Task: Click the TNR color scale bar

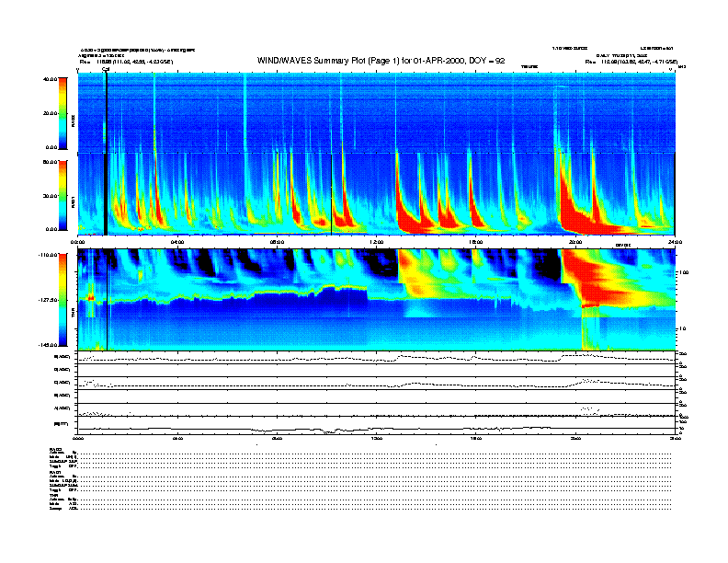Action: [x=63, y=300]
